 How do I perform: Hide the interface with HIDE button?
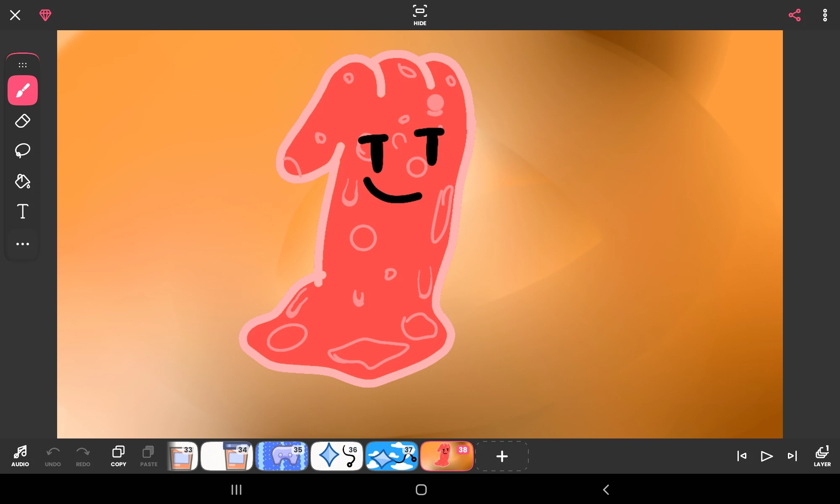(420, 15)
